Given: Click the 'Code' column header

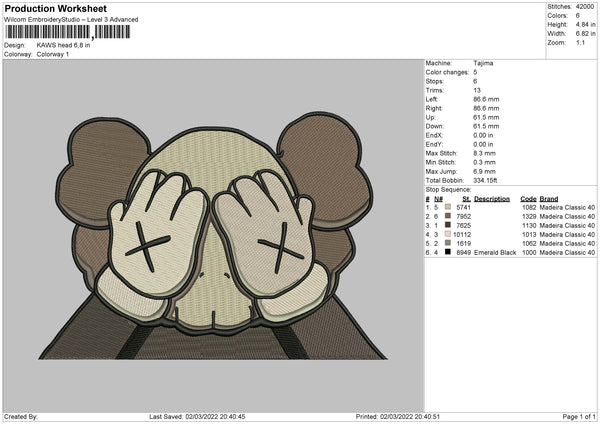Looking at the screenshot, I should pos(528,199).
